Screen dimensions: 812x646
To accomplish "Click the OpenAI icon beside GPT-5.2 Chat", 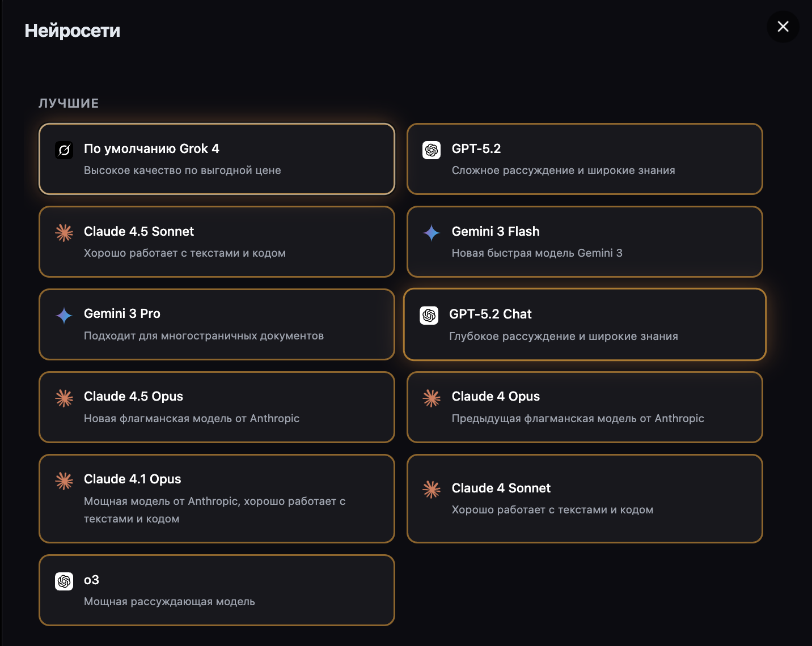I will pos(429,315).
